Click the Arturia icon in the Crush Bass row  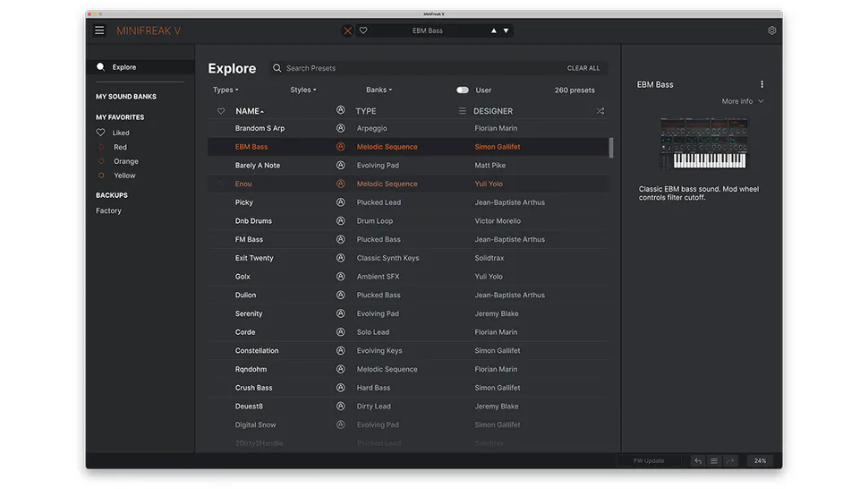340,388
